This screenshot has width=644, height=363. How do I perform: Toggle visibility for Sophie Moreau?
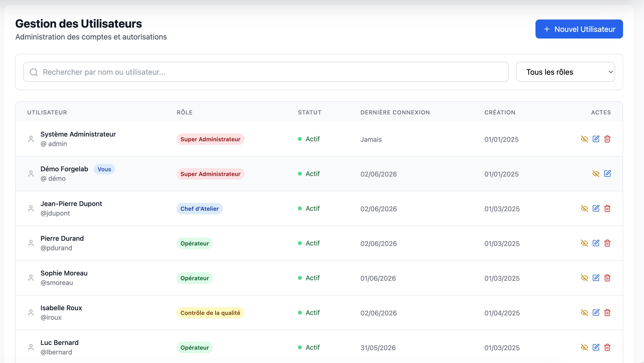584,278
